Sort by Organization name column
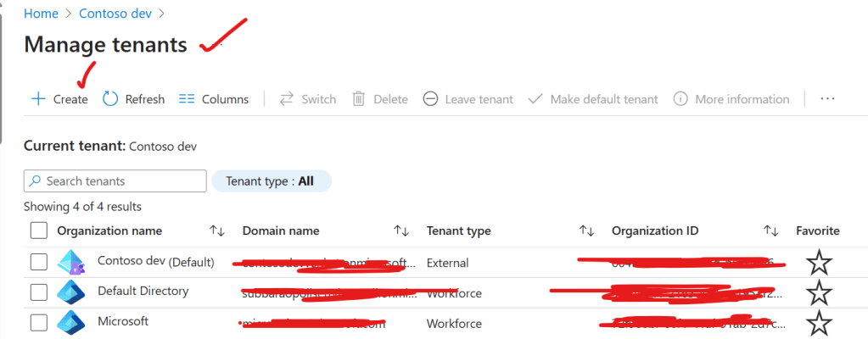The width and height of the screenshot is (868, 339). coord(216,231)
